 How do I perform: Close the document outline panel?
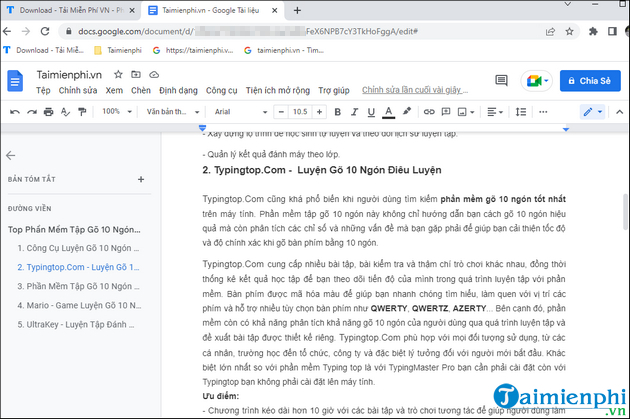point(11,155)
